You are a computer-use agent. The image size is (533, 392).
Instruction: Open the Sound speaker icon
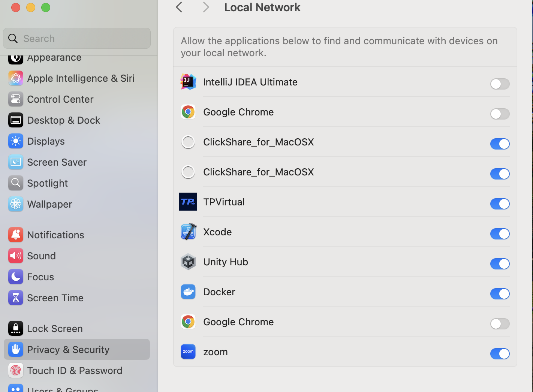pyautogui.click(x=16, y=256)
